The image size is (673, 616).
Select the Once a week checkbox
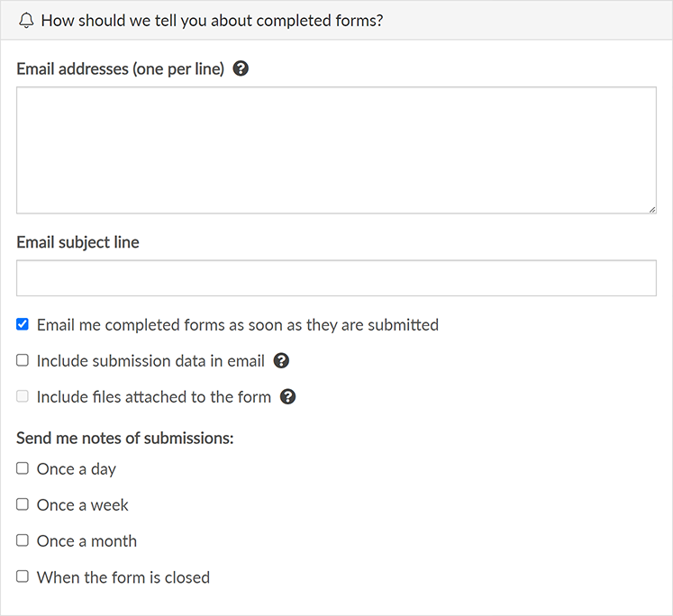23,504
